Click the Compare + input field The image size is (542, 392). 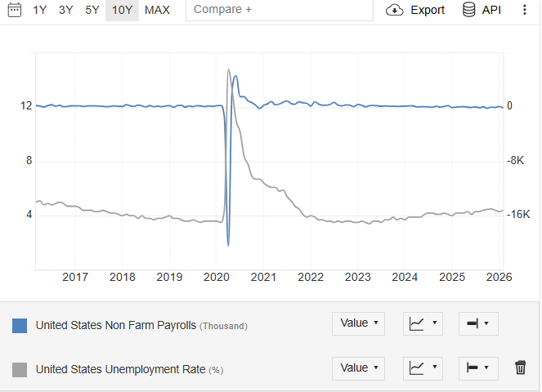pos(280,10)
